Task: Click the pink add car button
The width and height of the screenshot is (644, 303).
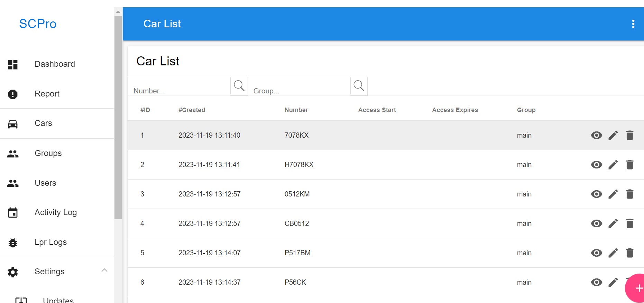Action: coord(636,288)
